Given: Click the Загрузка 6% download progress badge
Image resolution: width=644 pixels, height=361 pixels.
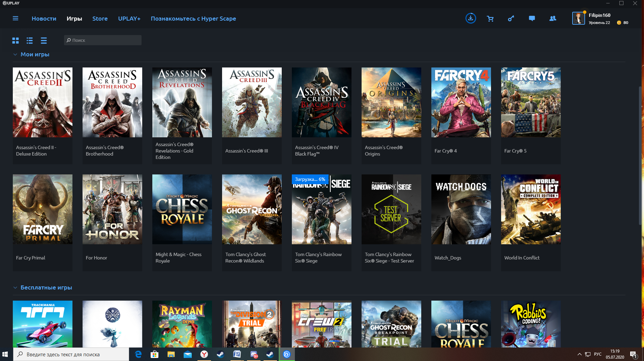Looking at the screenshot, I should pyautogui.click(x=310, y=179).
